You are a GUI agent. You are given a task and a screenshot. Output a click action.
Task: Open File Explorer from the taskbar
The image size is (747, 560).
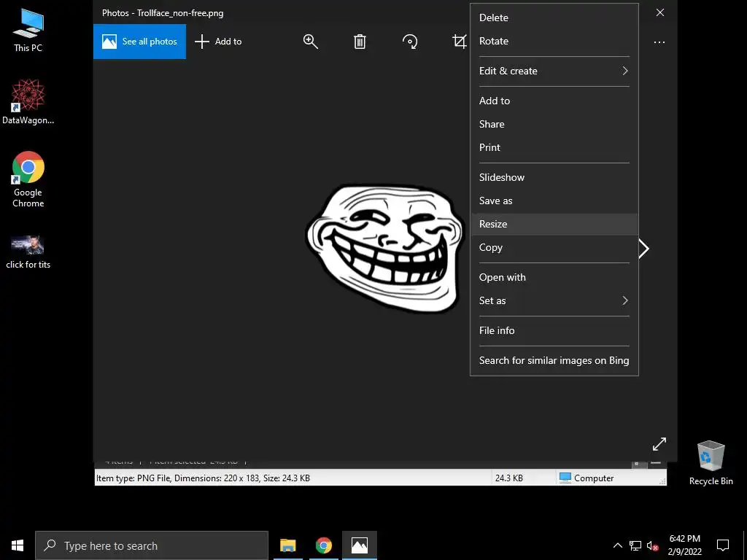[287, 545]
